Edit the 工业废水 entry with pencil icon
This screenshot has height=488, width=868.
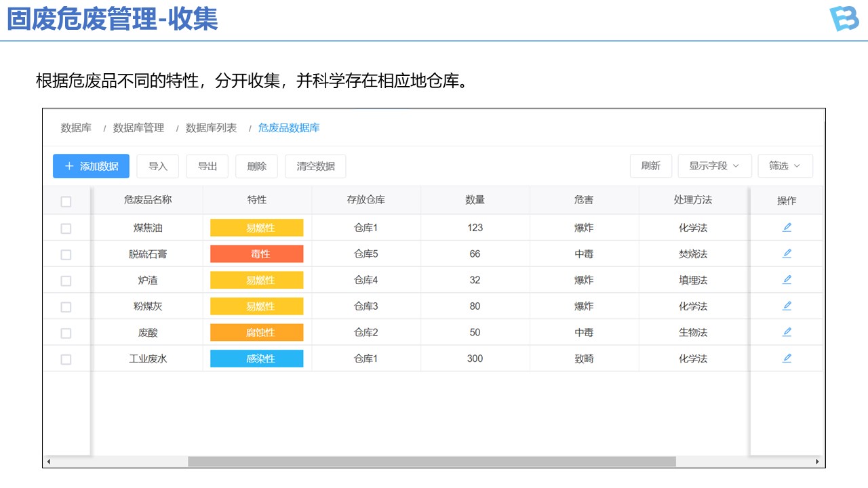[x=787, y=358]
